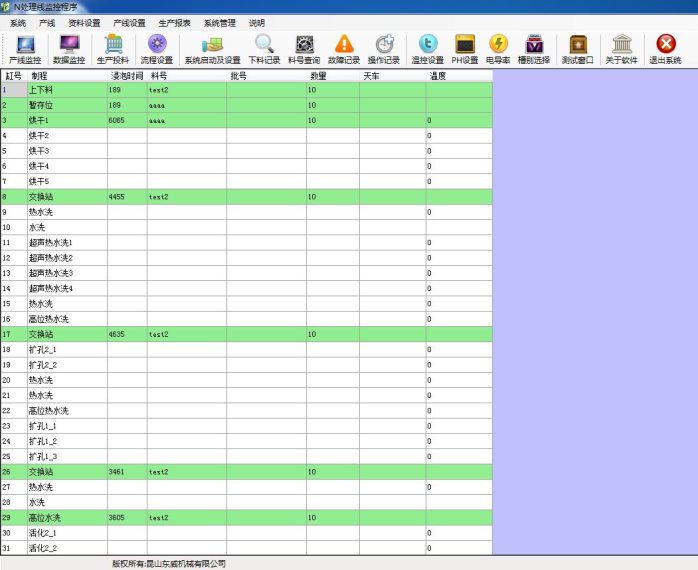
Task: Click the 下料记录 magnifier icon
Action: click(264, 47)
